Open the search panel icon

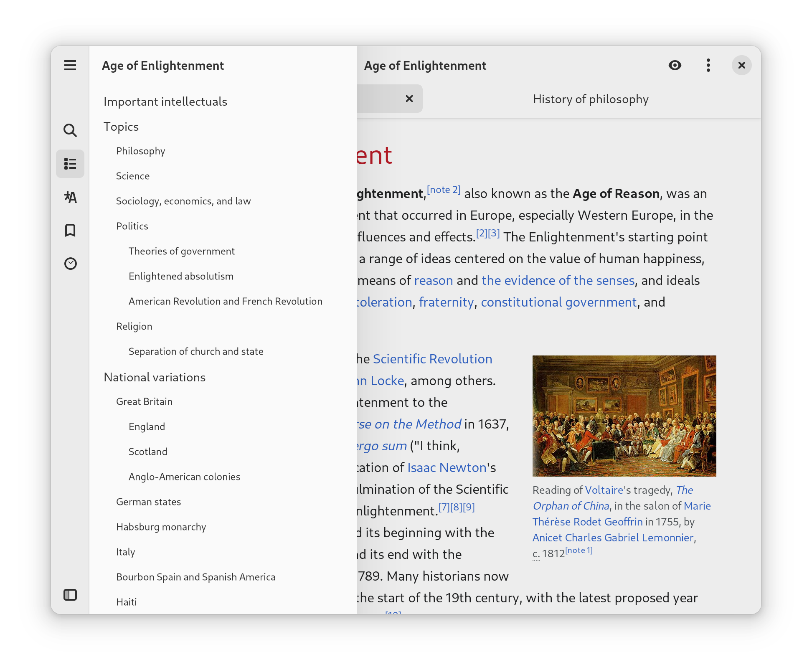coord(70,130)
